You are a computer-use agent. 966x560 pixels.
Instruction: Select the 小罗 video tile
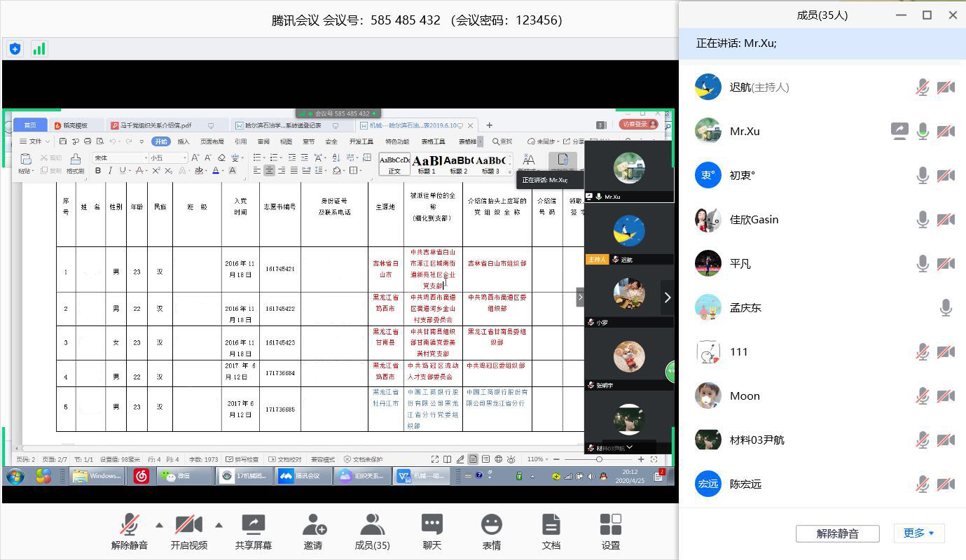tap(629, 297)
